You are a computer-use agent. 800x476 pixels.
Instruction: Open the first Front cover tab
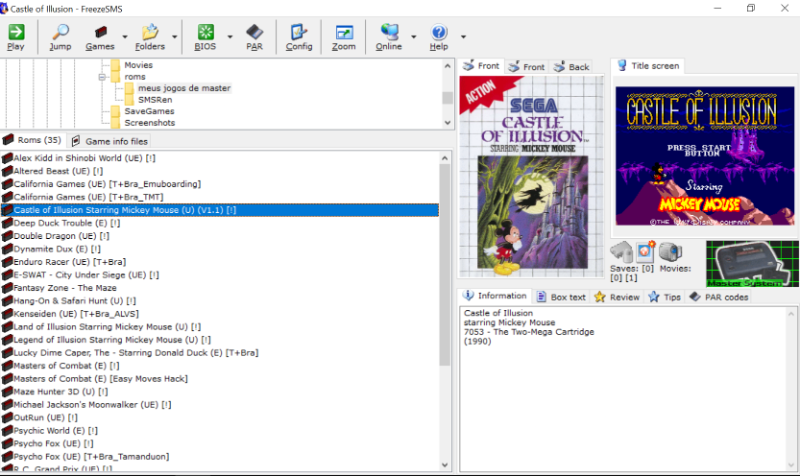[482, 66]
